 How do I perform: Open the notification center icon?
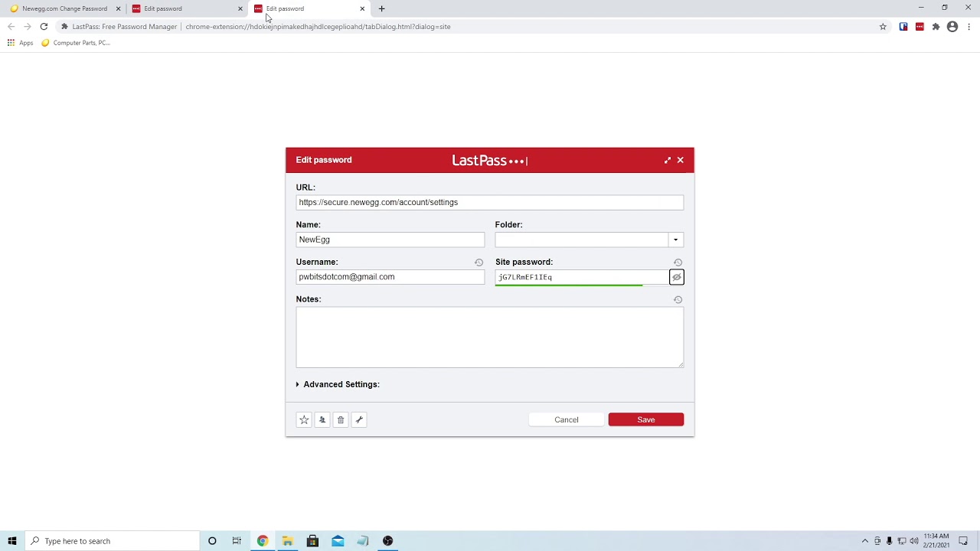pos(963,541)
